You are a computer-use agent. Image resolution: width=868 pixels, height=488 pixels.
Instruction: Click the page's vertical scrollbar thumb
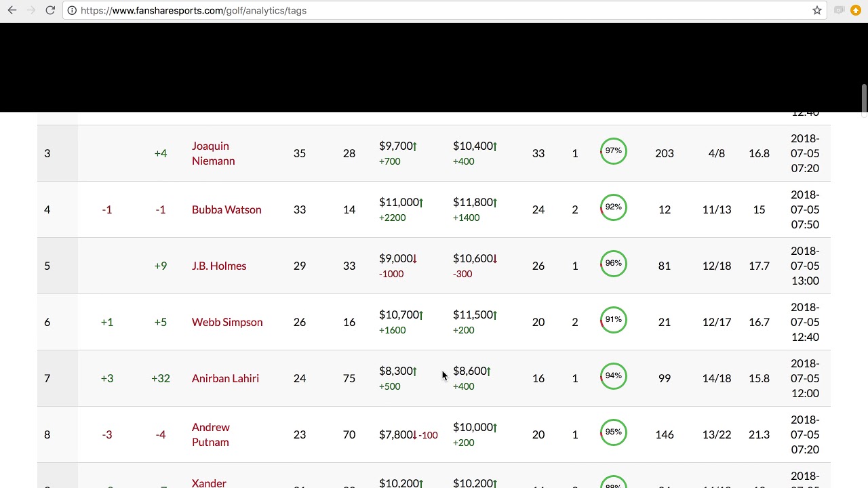coord(864,100)
